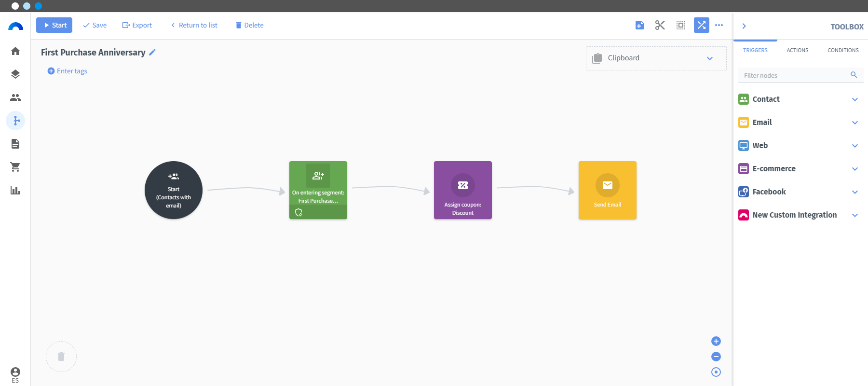
Task: Click the yellow Email category icon
Action: pos(744,123)
